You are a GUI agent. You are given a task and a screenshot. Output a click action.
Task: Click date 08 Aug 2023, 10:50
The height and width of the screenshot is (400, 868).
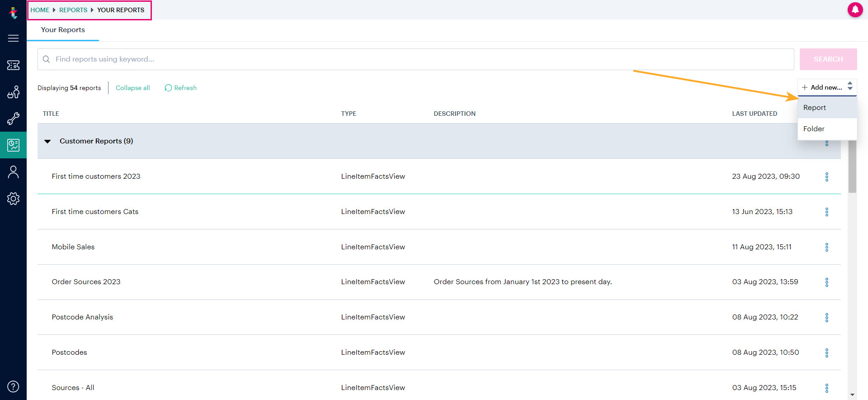tap(766, 352)
